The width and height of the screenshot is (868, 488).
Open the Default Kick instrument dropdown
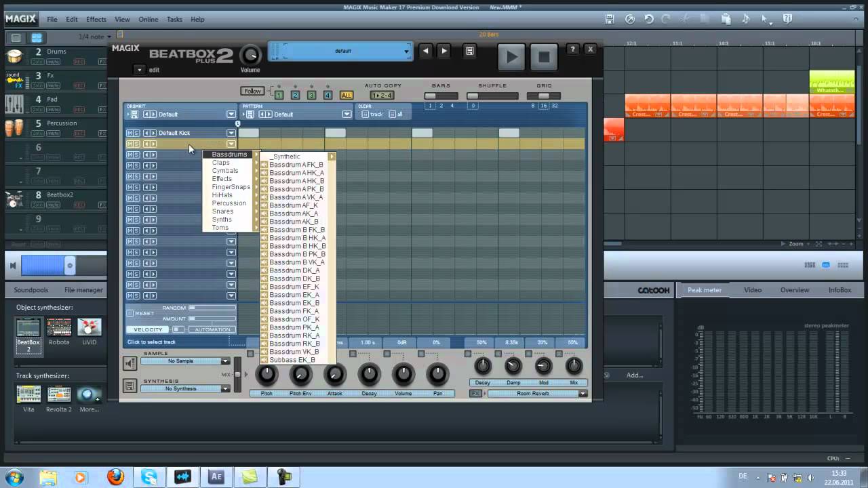[x=231, y=134]
